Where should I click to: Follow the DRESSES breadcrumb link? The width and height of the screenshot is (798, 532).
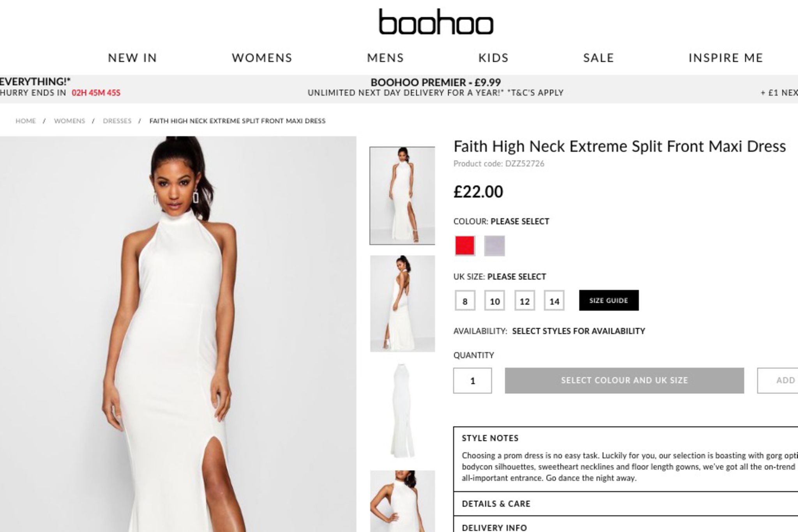click(x=117, y=121)
